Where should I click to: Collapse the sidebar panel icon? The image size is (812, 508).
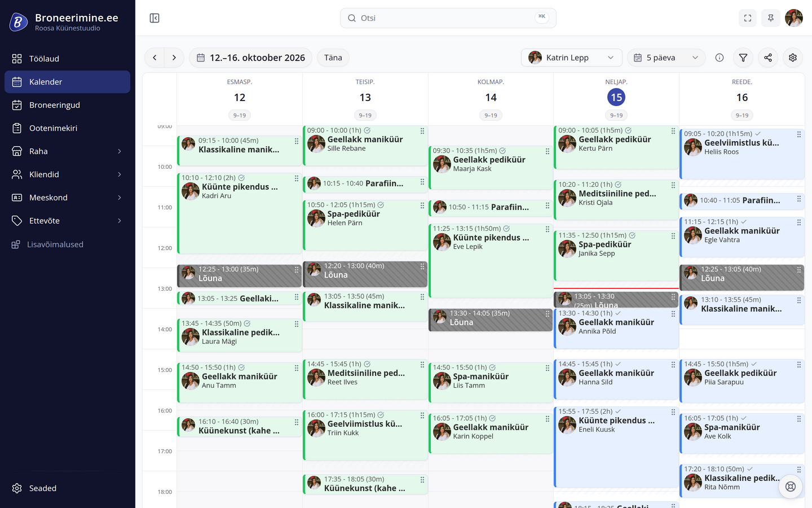click(155, 18)
